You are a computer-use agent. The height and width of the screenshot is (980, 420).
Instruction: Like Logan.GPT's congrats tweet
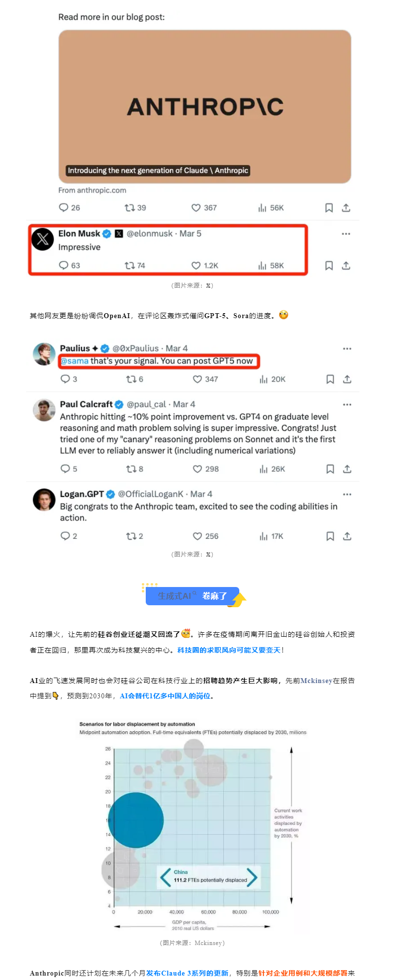coord(197,536)
